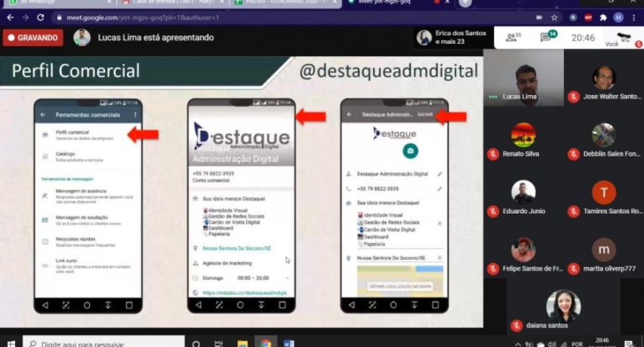Open three-dot menu in Ferramentas comerciais
The width and height of the screenshot is (644, 347).
(x=135, y=115)
